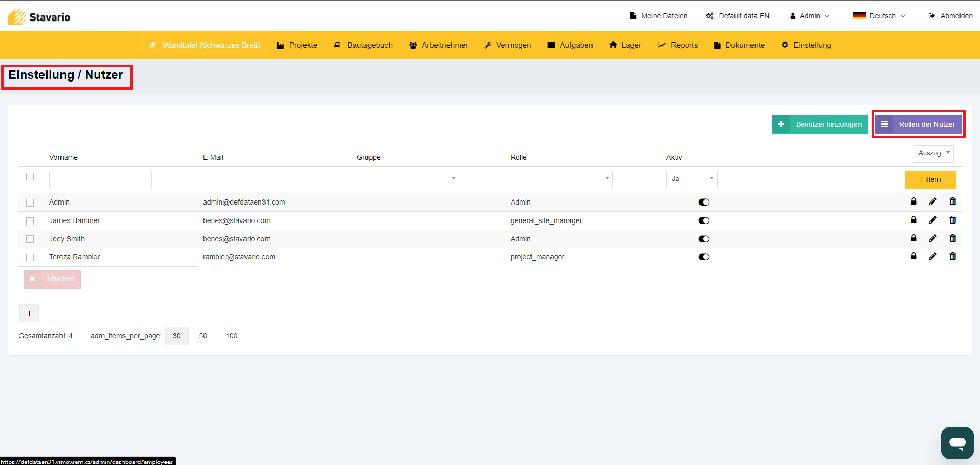
Task: Click the Filtern button
Action: (x=931, y=179)
